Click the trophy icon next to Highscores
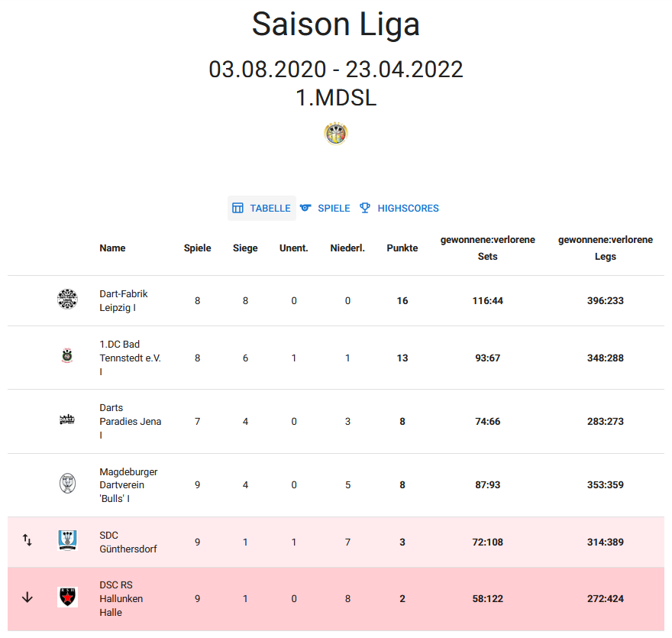 (365, 208)
